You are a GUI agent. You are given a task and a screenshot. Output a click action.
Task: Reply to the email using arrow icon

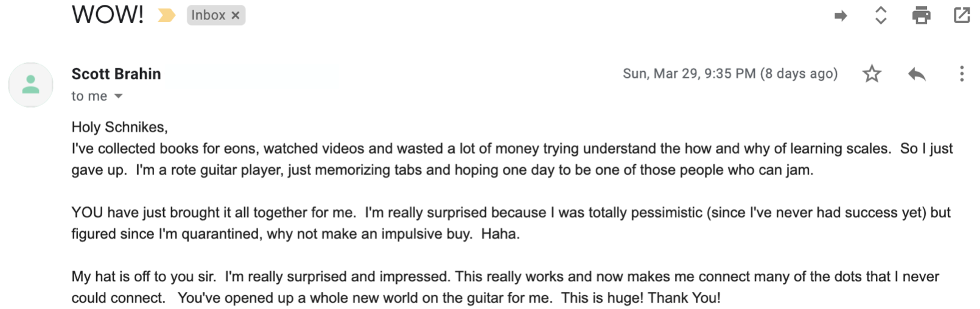click(x=917, y=74)
